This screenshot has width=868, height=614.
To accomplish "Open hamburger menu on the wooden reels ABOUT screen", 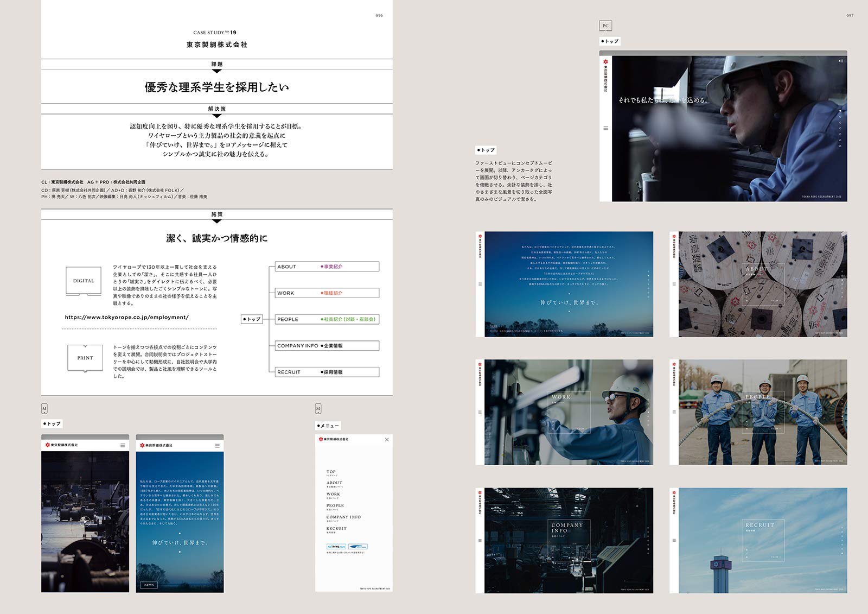I will (674, 284).
